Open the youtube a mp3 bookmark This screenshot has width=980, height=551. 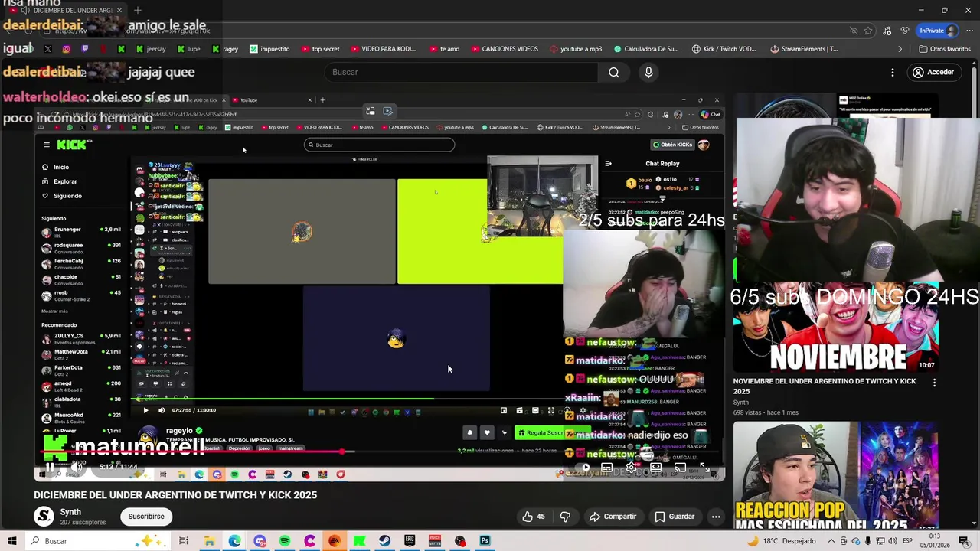(x=575, y=49)
